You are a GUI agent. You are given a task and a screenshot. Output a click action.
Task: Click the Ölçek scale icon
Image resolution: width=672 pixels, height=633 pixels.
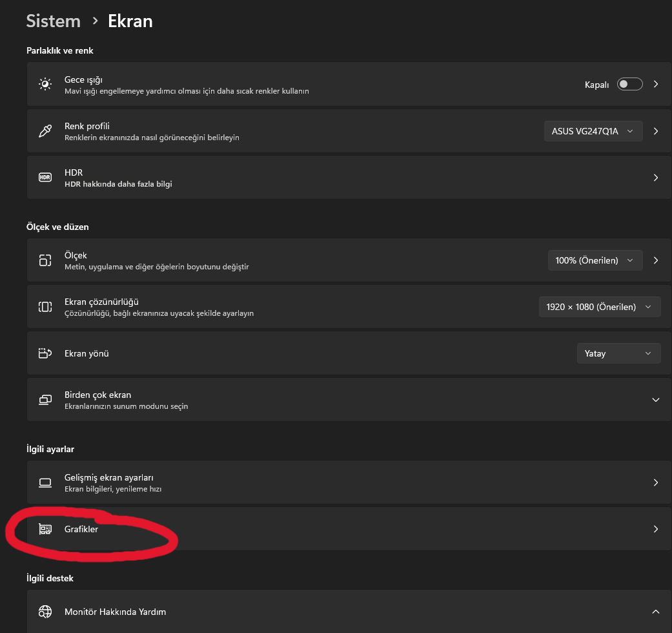(45, 260)
